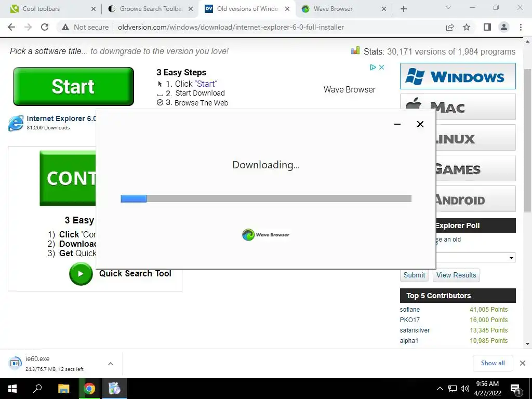Open the AdChoices triangle icon
The image size is (532, 399).
tap(373, 67)
